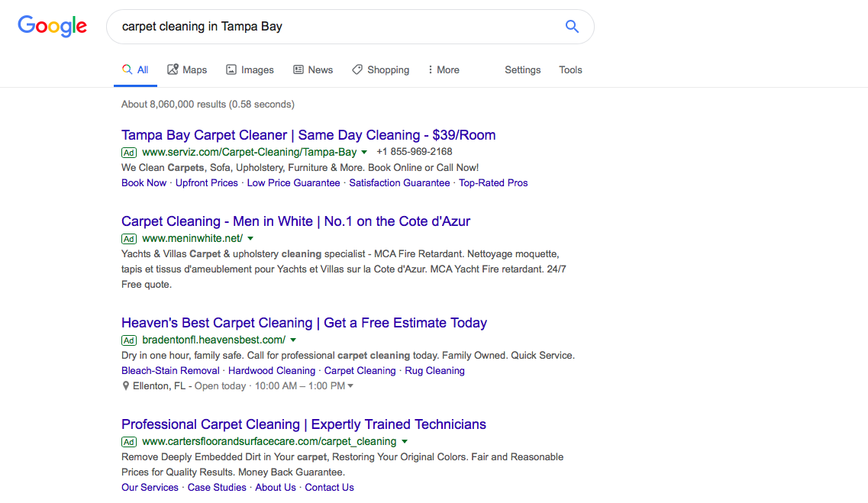Image resolution: width=868 pixels, height=503 pixels.
Task: Click the phone number +1 855-969-2168
Action: point(414,152)
